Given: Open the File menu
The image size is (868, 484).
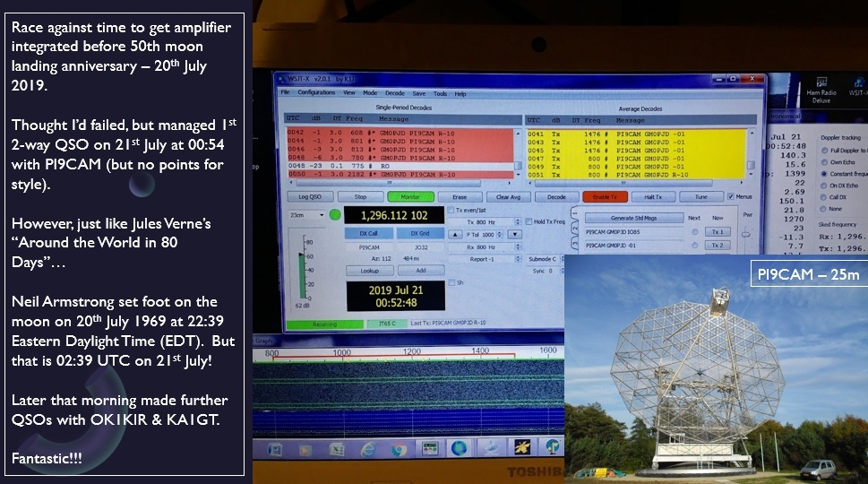Looking at the screenshot, I should click(285, 92).
